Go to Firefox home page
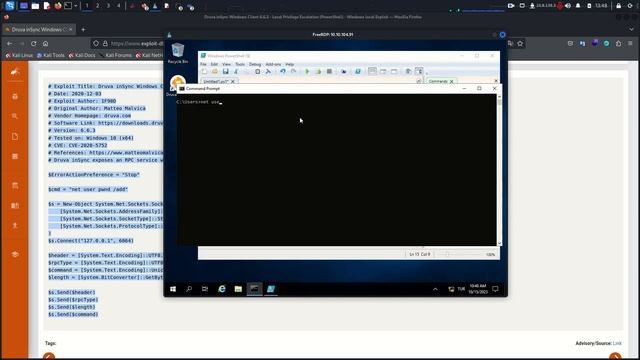 [x=45, y=43]
